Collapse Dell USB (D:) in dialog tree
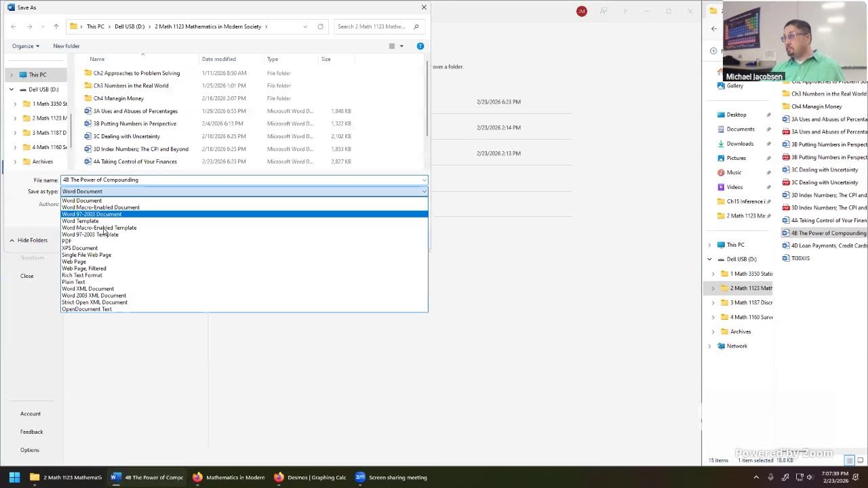The height and width of the screenshot is (488, 868). click(x=12, y=89)
